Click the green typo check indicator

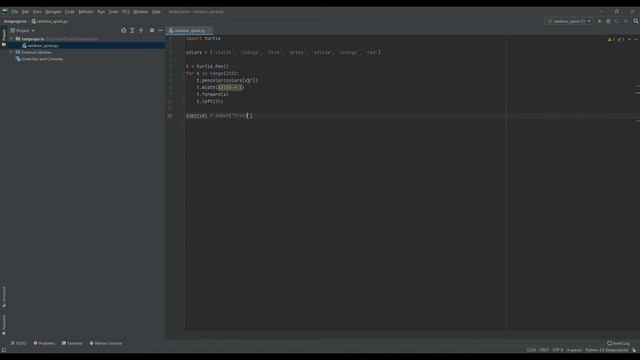tap(621, 40)
